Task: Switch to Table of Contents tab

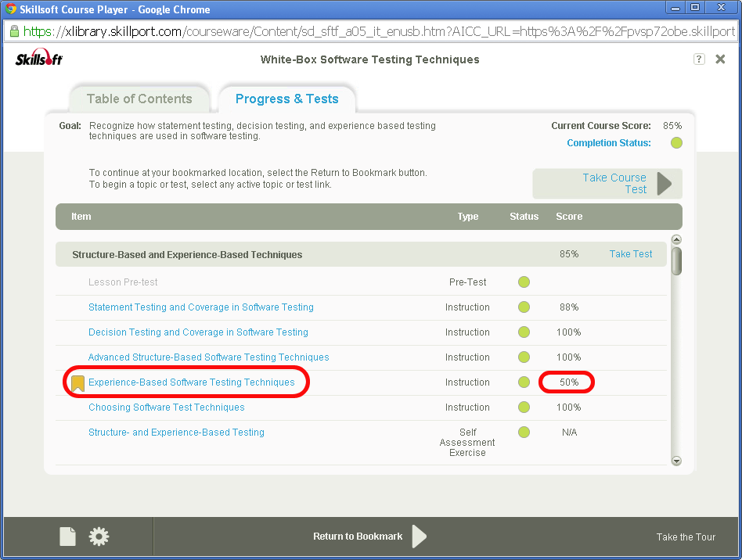Action: click(x=139, y=99)
